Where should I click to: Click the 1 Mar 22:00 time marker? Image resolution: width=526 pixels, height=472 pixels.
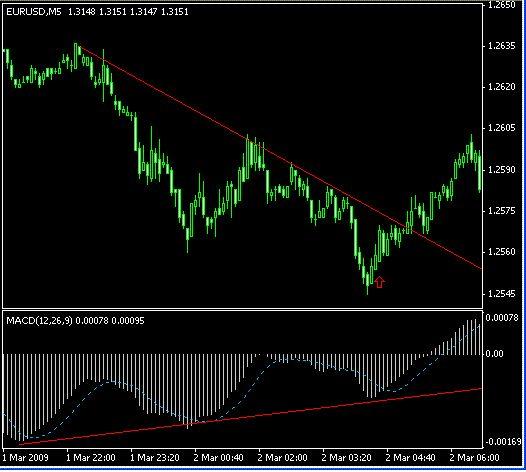tap(91, 458)
